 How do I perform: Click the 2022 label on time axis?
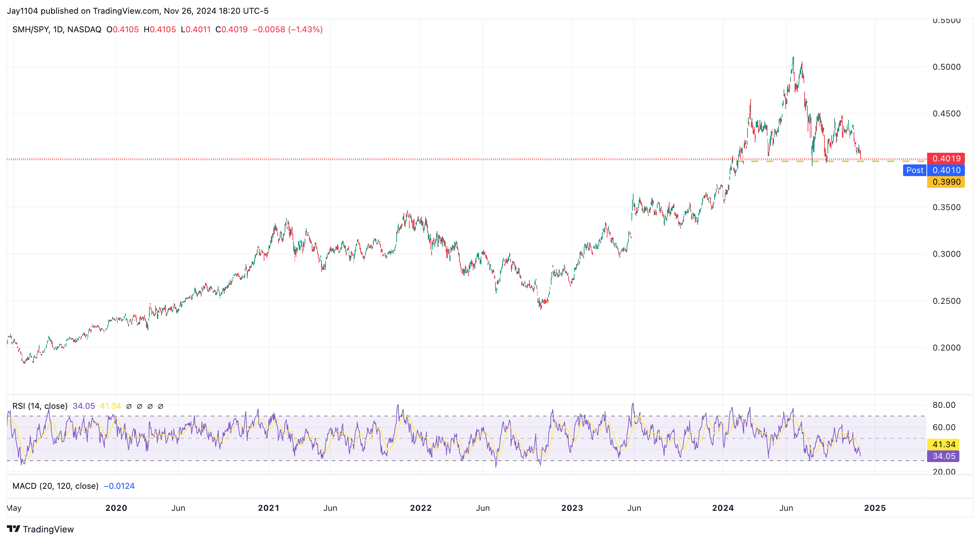(421, 508)
